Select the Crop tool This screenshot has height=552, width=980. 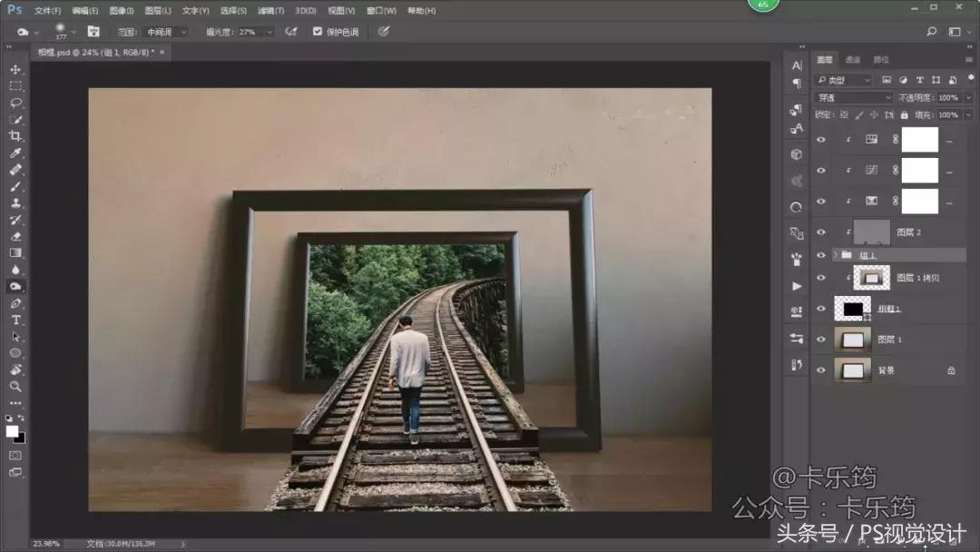tap(15, 136)
